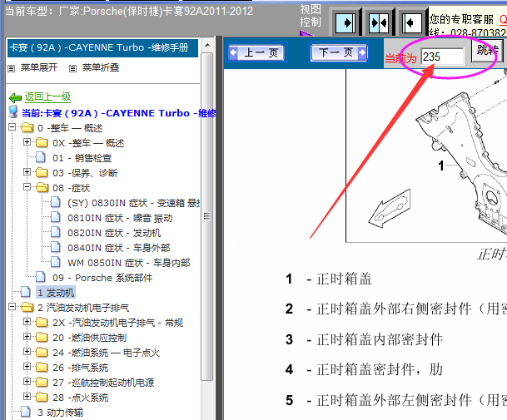The width and height of the screenshot is (507, 420).
Task: Click 菜单折叠 to collapse the menu
Action: [x=101, y=67]
